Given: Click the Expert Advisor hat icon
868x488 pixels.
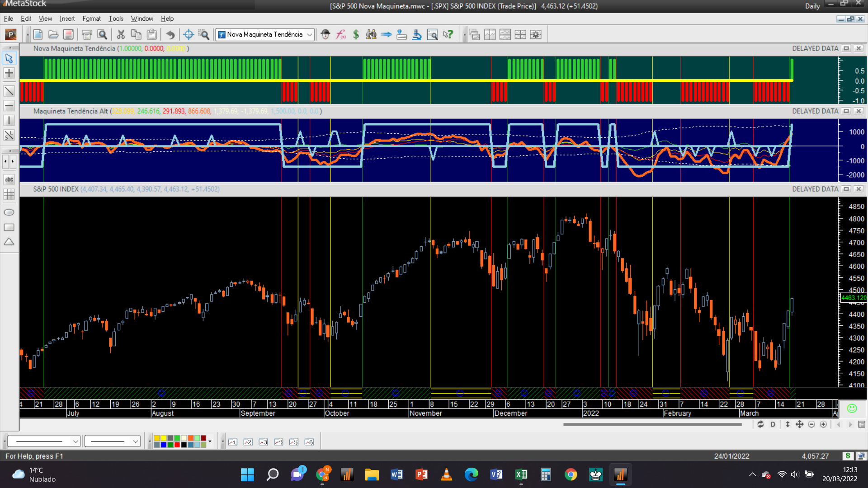Looking at the screenshot, I should tap(325, 34).
